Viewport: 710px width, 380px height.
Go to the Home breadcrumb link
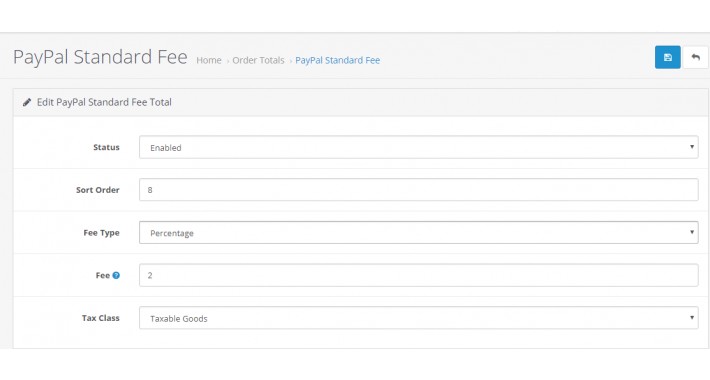click(x=209, y=60)
